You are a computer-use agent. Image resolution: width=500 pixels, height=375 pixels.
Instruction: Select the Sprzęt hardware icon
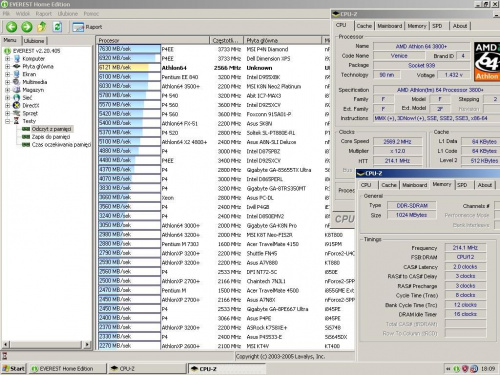click(17, 113)
